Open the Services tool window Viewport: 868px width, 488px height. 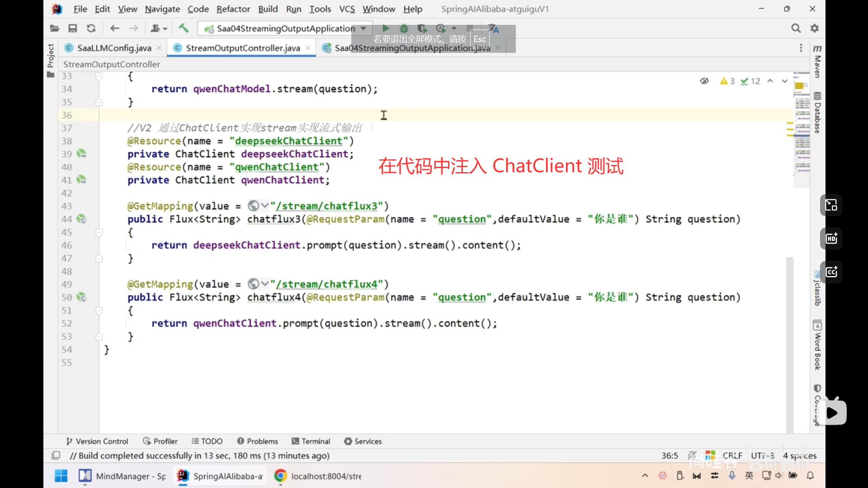tap(363, 441)
